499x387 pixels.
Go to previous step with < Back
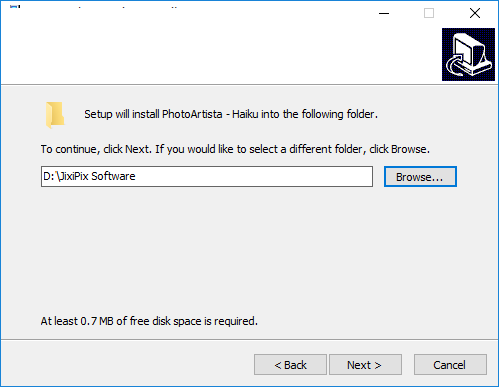[290, 365]
